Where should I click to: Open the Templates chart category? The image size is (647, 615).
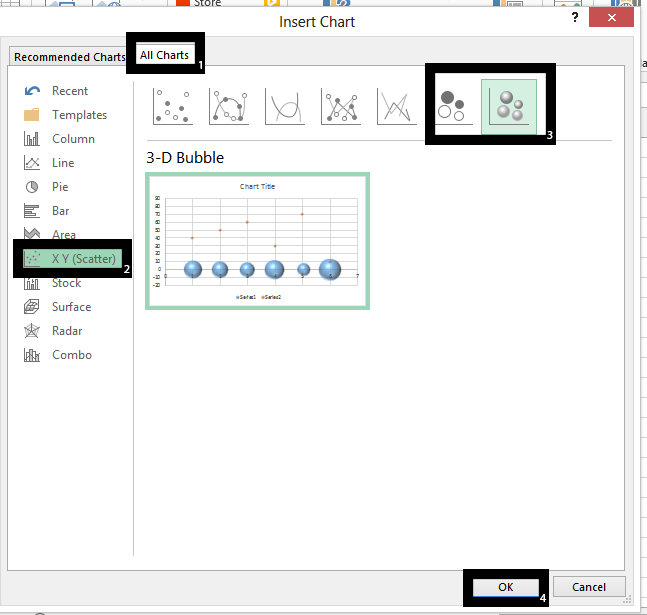(66, 115)
